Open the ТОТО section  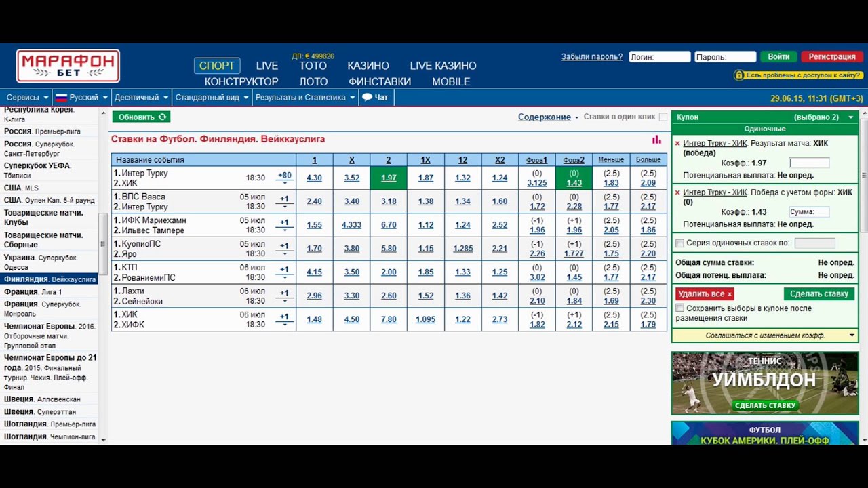point(313,66)
